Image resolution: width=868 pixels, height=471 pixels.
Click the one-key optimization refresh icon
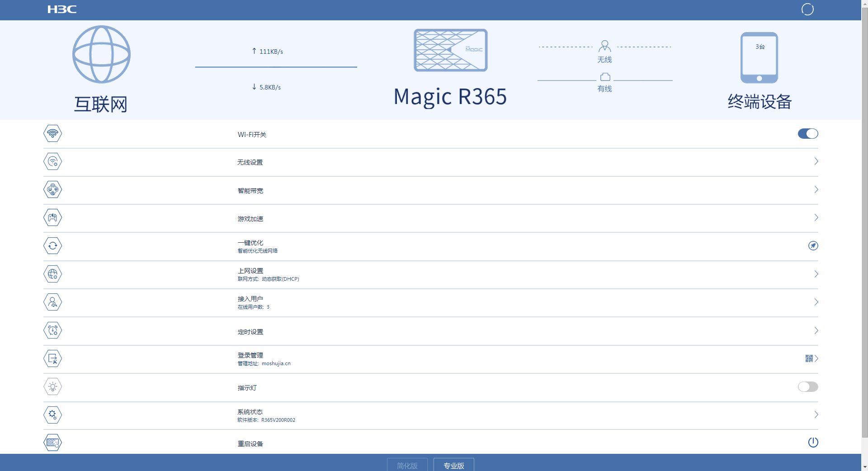click(x=52, y=245)
